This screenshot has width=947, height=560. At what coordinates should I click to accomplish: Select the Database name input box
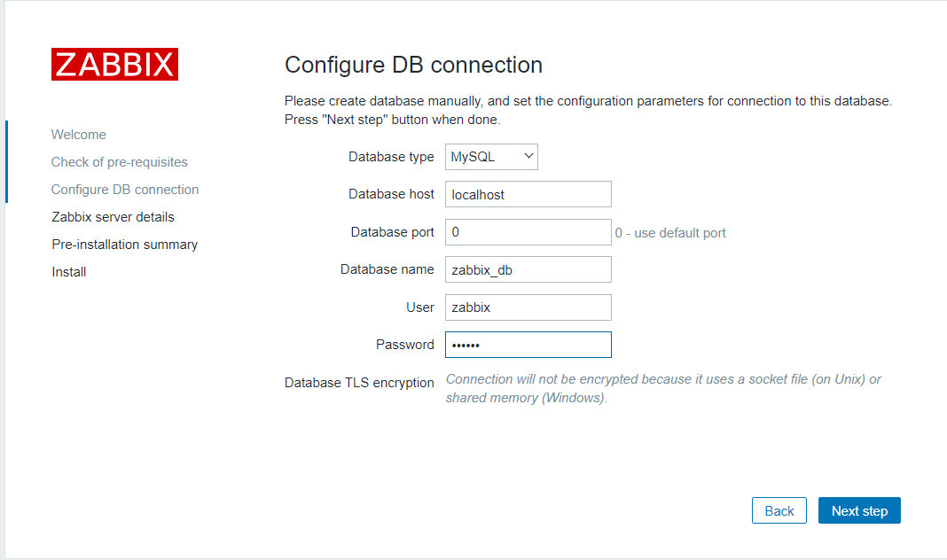click(528, 269)
